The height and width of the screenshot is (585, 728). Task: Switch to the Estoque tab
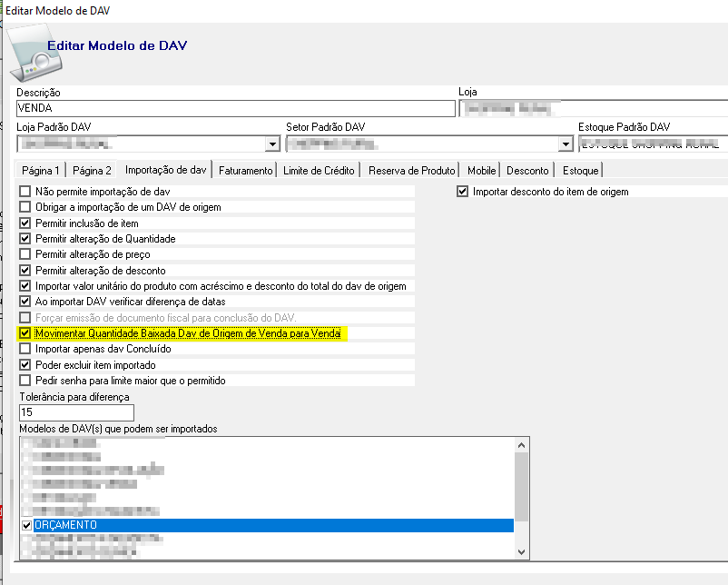click(580, 171)
